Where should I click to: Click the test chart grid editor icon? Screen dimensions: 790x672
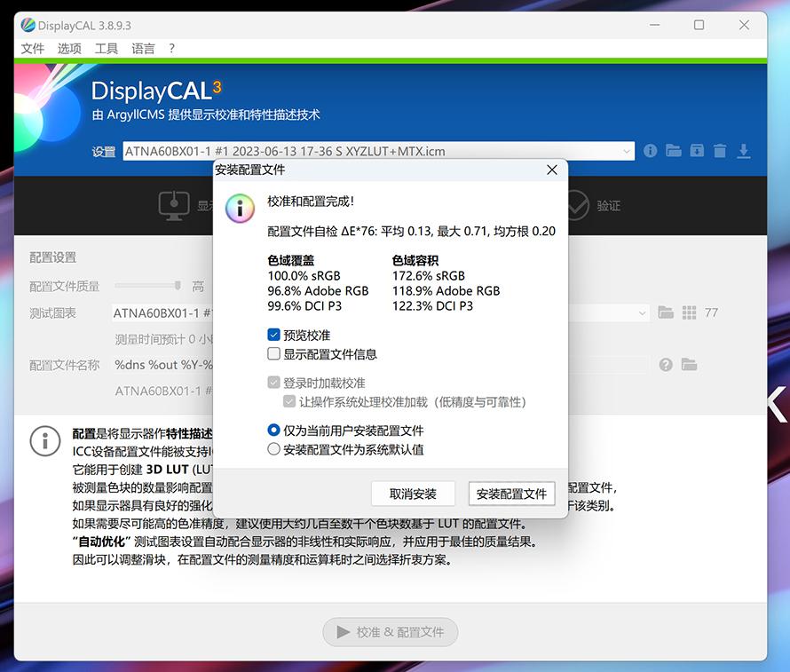689,312
